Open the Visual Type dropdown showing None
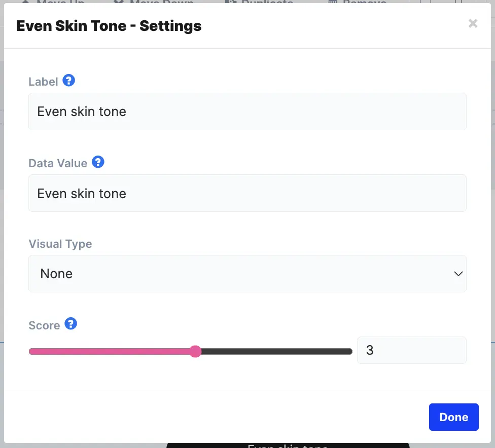The width and height of the screenshot is (495, 448). (x=247, y=274)
